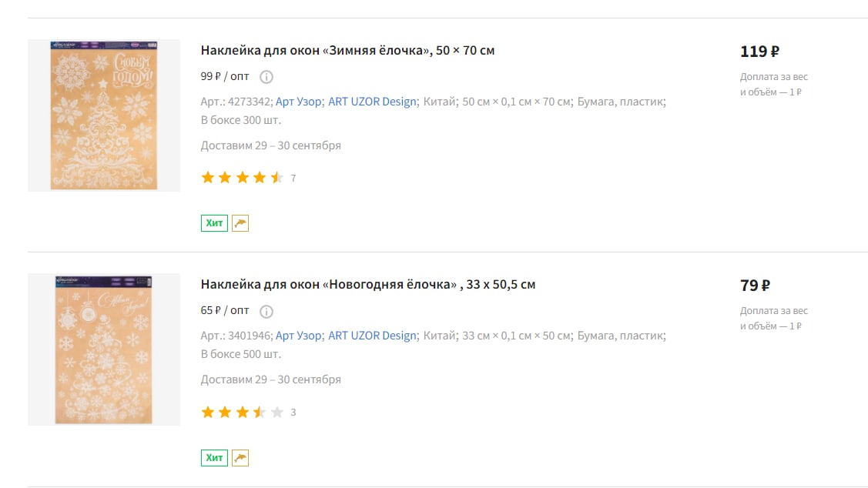Click star rating of Зимняя ёлочка sticker
This screenshot has width=868, height=488.
coord(243,178)
